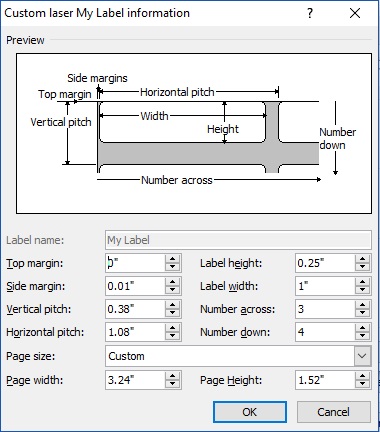
Task: Increase Horizontal pitch with up arrow
Action: 172,328
